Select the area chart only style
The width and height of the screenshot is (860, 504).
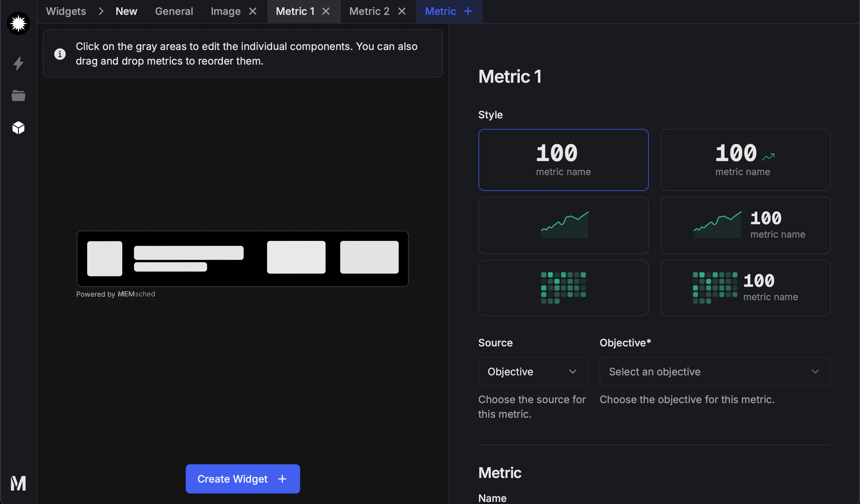[x=563, y=225]
